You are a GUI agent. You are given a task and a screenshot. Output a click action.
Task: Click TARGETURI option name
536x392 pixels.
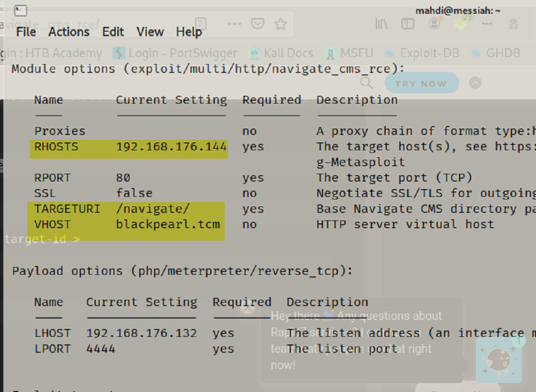(67, 209)
